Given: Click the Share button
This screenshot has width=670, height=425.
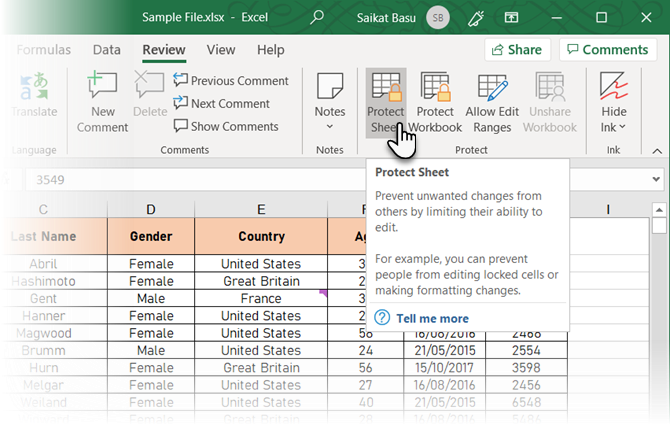Looking at the screenshot, I should tap(514, 50).
